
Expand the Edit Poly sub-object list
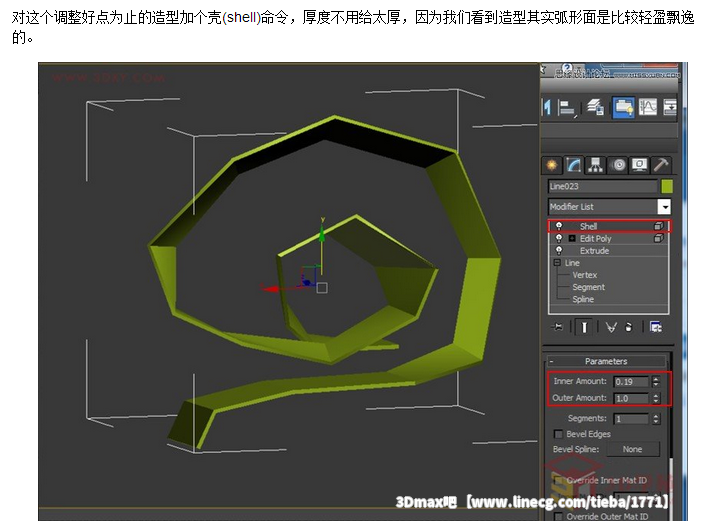pyautogui.click(x=572, y=238)
